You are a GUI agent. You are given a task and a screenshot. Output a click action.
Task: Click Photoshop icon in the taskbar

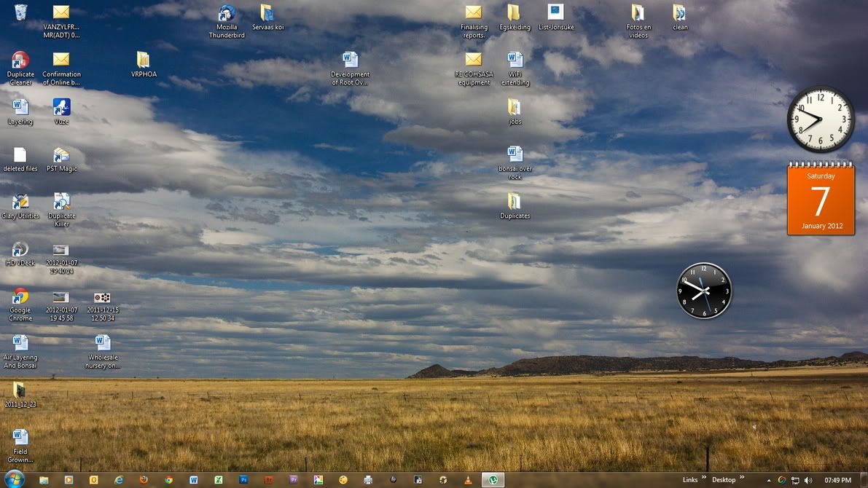(x=243, y=480)
